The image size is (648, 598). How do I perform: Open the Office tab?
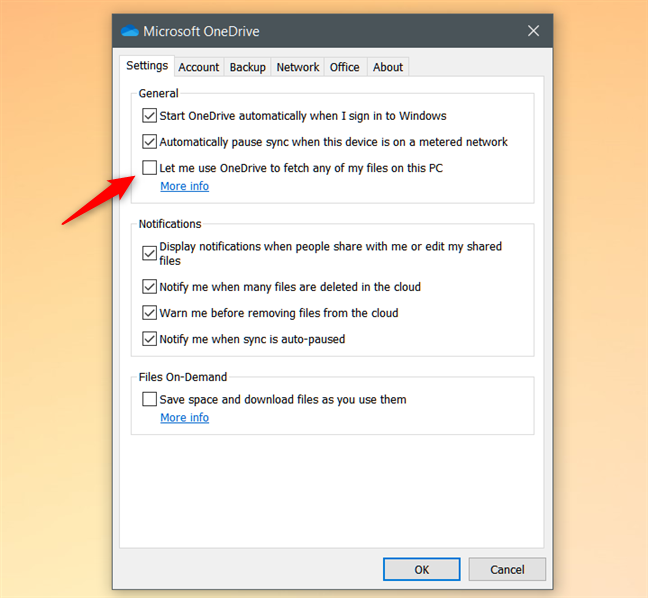coord(345,67)
